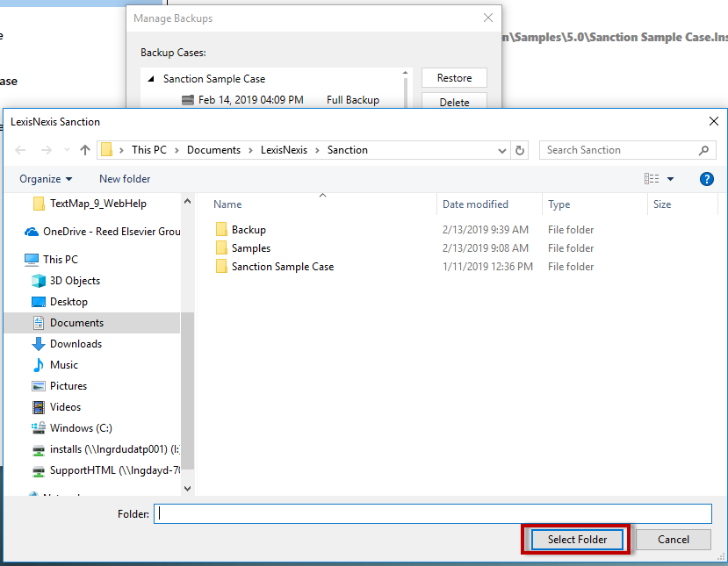Click the Select Folder button
Viewport: 728px width, 566px height.
point(577,540)
